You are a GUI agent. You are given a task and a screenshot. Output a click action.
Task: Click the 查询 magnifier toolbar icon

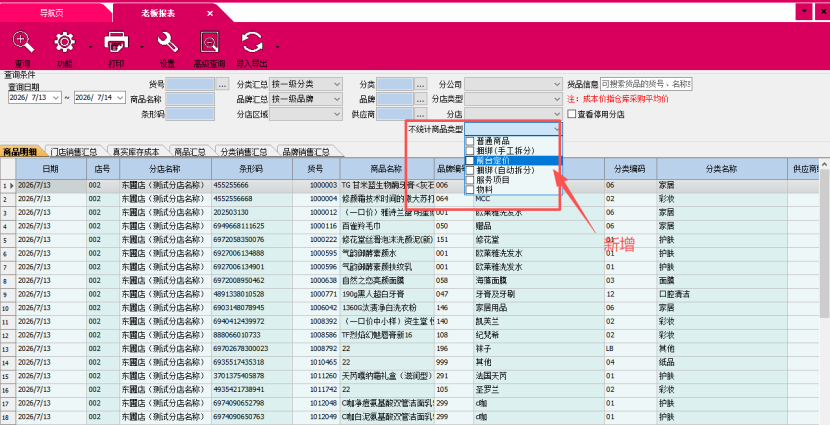[23, 42]
